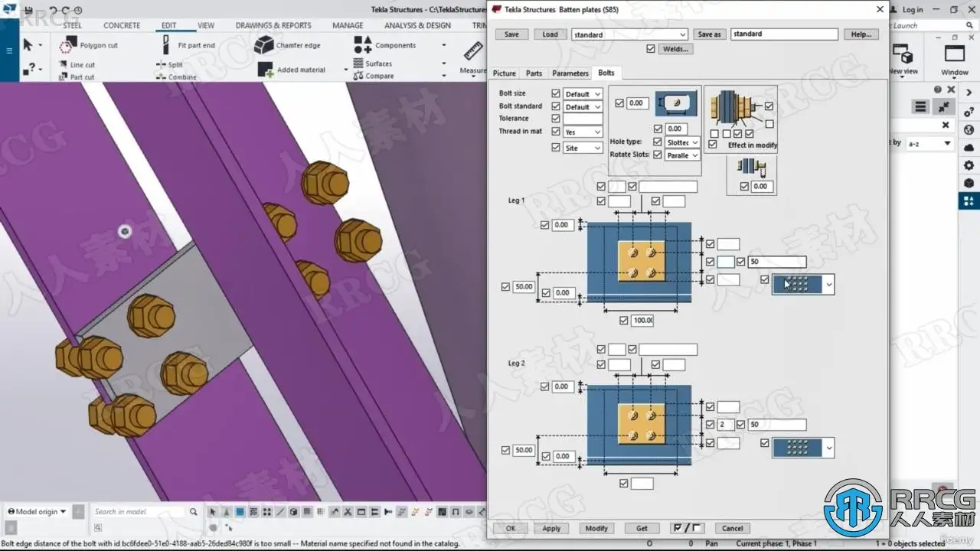The image size is (980, 551).
Task: Switch to the Parts tab
Action: tap(534, 73)
